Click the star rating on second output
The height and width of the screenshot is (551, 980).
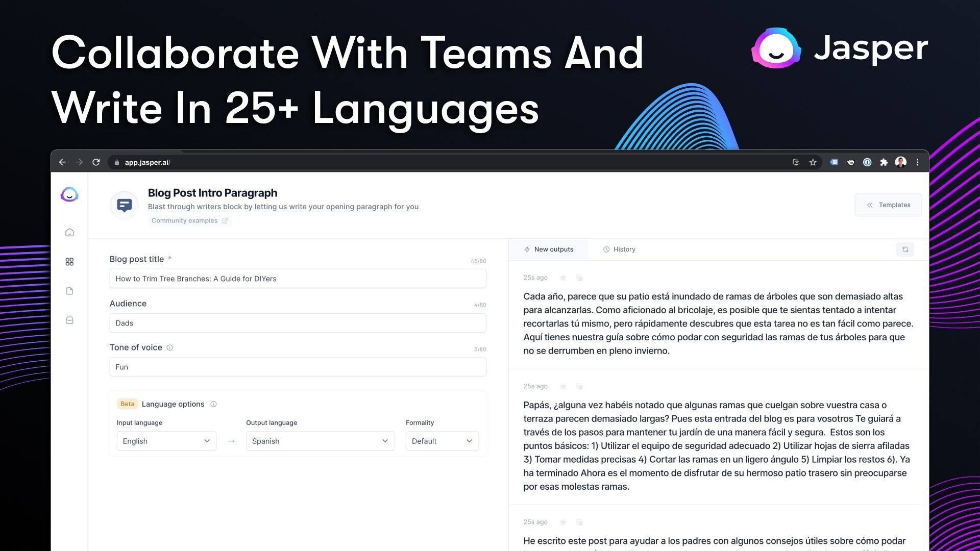click(x=562, y=386)
